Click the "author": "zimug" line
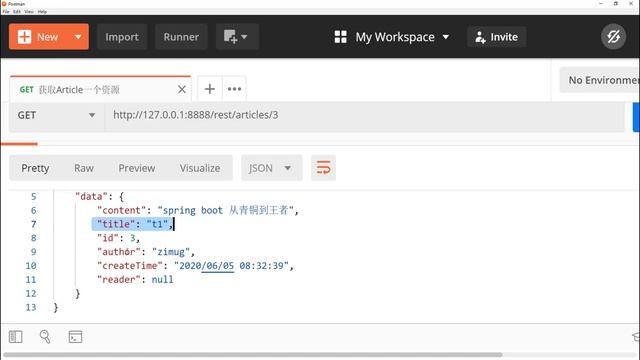This screenshot has width=640, height=360. pyautogui.click(x=146, y=252)
